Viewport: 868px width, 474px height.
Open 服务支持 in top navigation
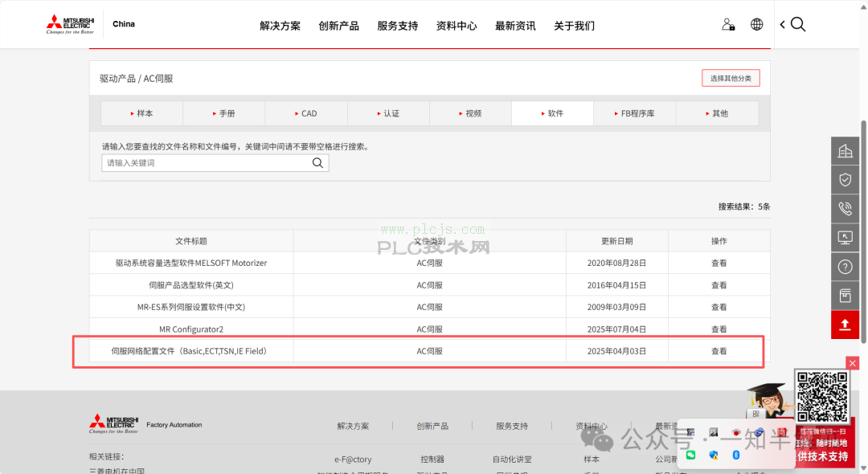398,26
